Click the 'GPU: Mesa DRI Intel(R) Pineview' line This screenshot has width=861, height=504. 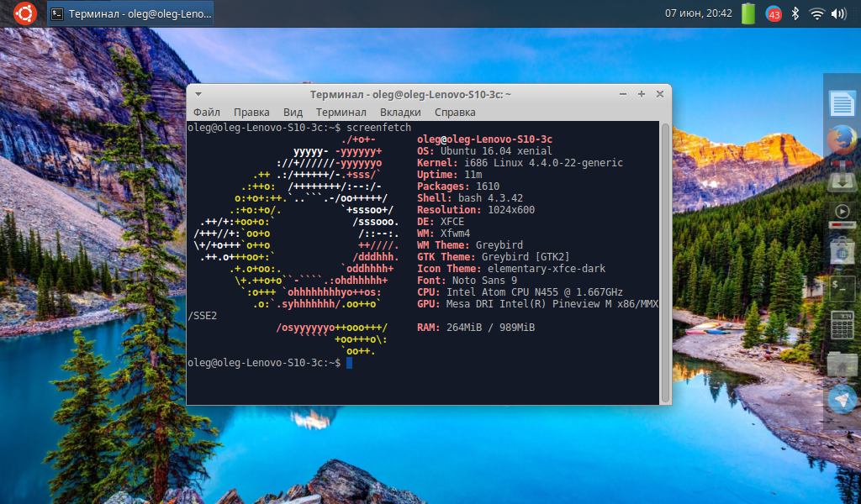click(x=537, y=304)
